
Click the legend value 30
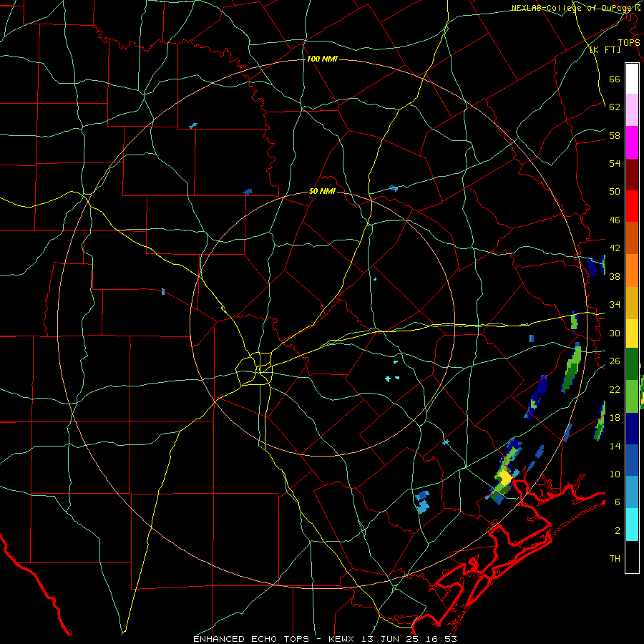(x=615, y=333)
